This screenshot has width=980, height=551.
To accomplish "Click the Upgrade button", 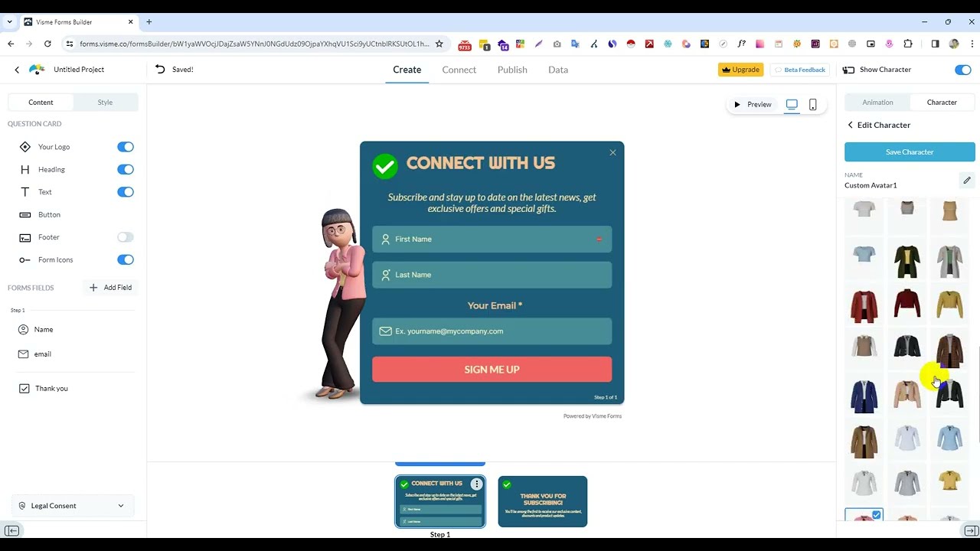I will tap(740, 70).
